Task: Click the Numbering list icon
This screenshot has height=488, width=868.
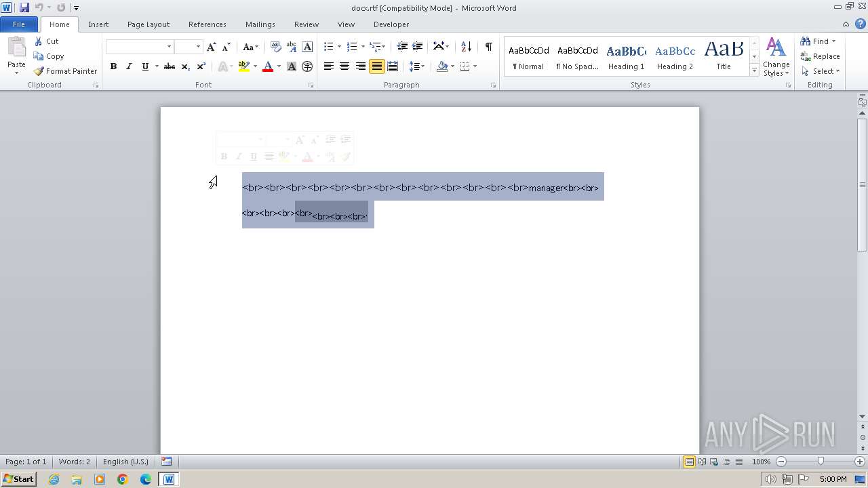Action: [351, 47]
